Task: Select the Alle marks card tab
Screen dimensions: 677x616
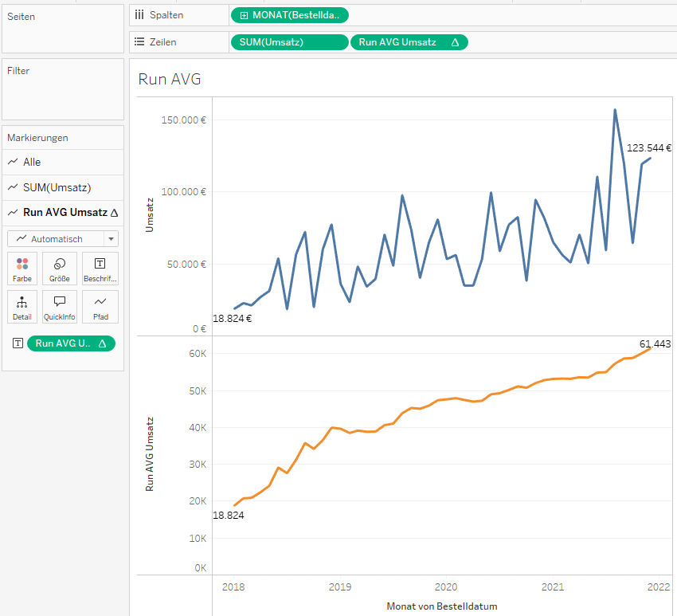Action: pos(32,162)
